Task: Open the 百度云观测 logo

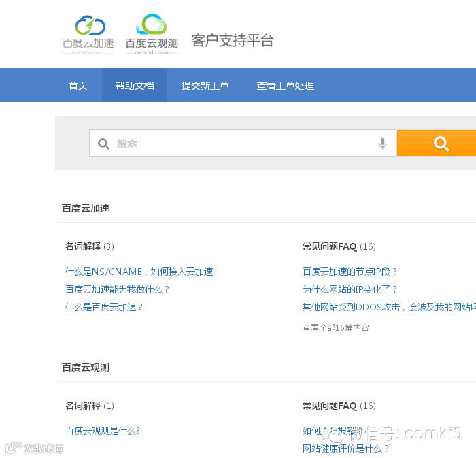Action: tap(152, 34)
